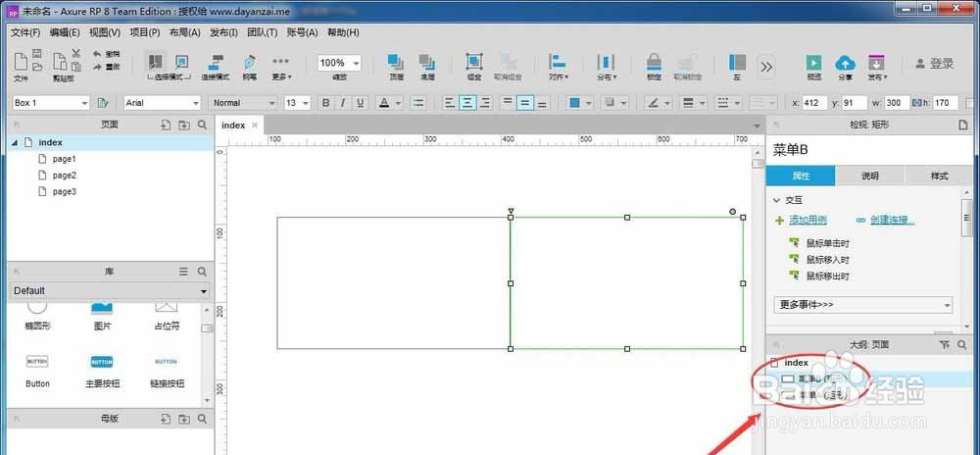This screenshot has height=455, width=980.
Task: Open the 分布 distribute dropdown
Action: 606,68
